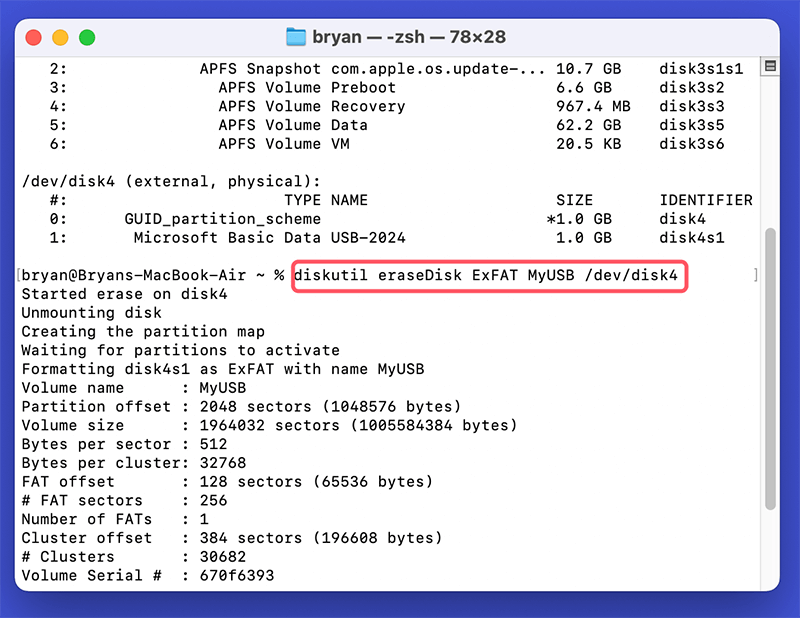Click the blue folder proxy icon in title bar
This screenshot has width=800, height=618.
click(x=296, y=37)
